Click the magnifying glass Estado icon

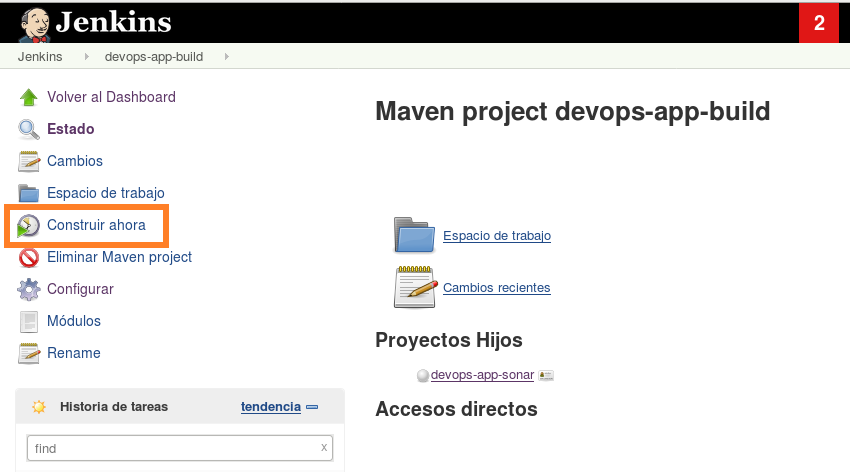tap(28, 130)
